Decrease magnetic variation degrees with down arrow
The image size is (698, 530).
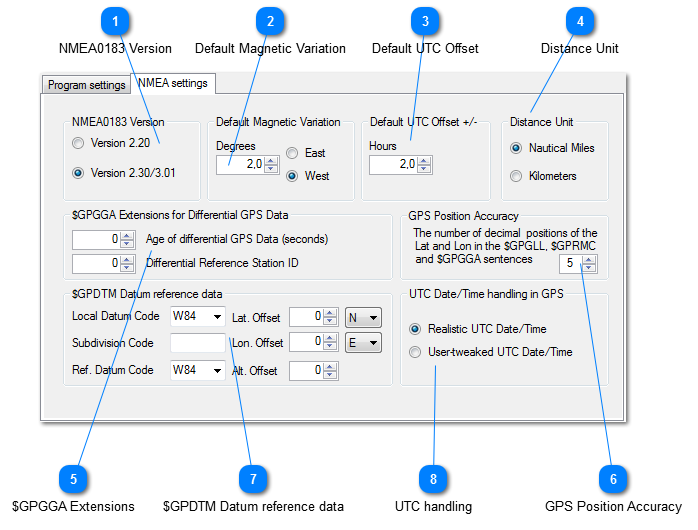(x=271, y=169)
